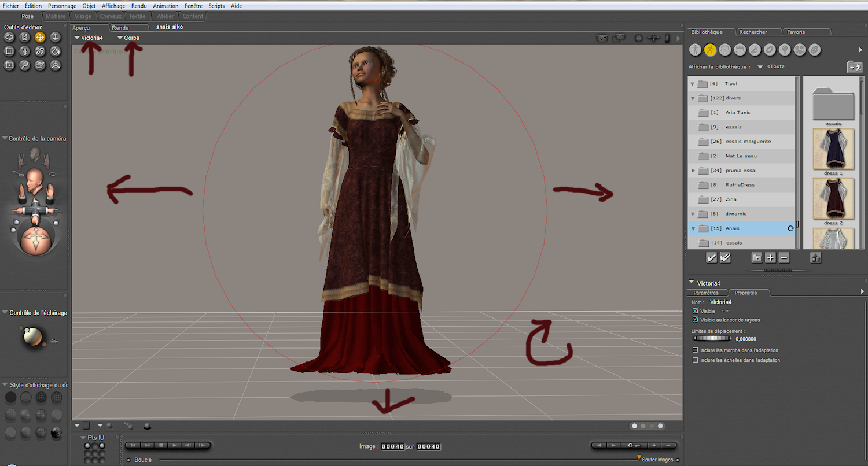Collapse the divers folder

(692, 98)
